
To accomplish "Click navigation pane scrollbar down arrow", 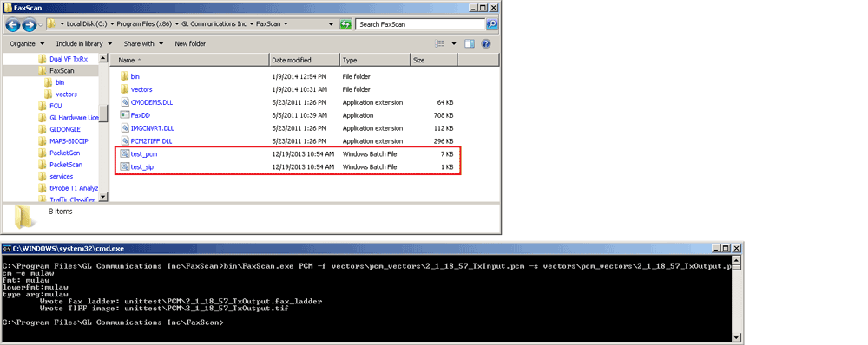I will point(103,196).
